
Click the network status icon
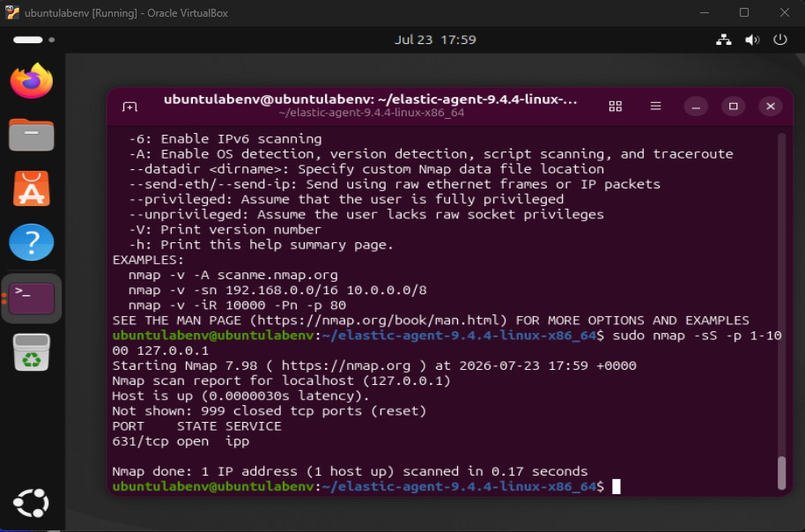[x=724, y=40]
